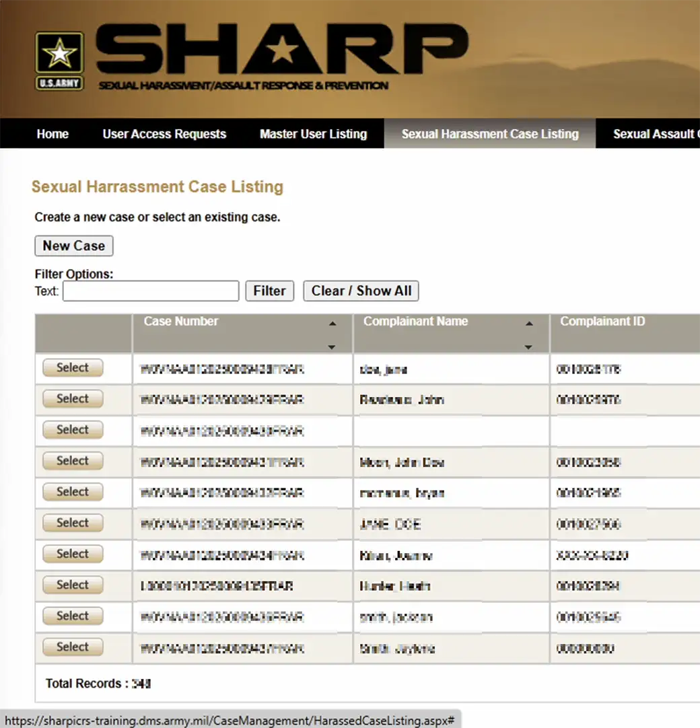Click the Filter button
Viewport: 700px width, 728px height.
(269, 291)
